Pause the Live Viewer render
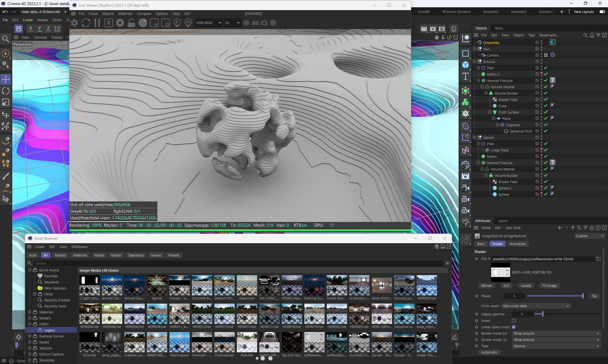This screenshot has width=608, height=364. point(97,23)
